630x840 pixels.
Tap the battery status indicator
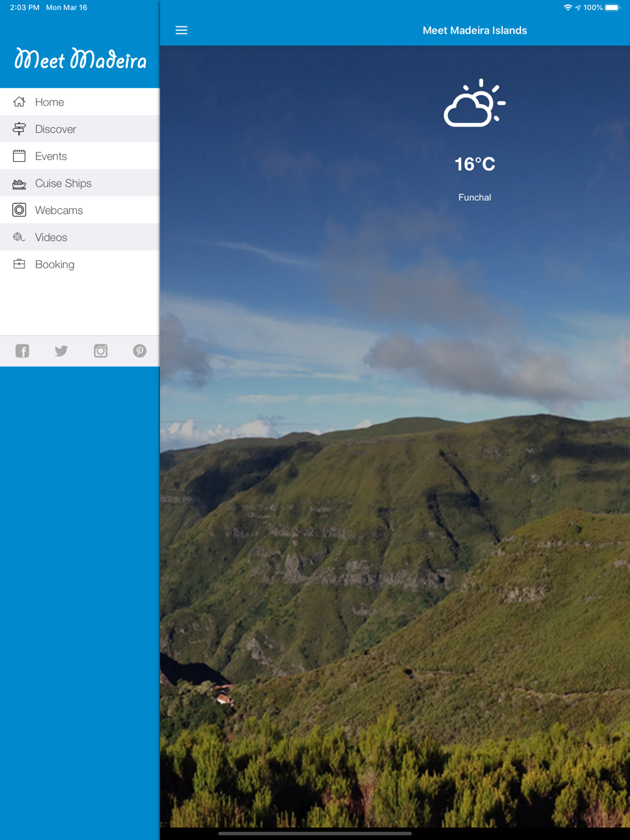(612, 8)
